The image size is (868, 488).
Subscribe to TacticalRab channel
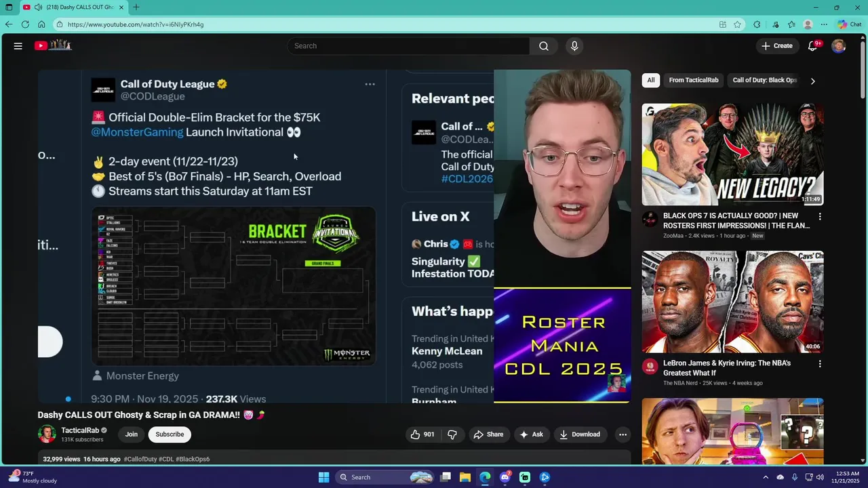[x=170, y=434]
